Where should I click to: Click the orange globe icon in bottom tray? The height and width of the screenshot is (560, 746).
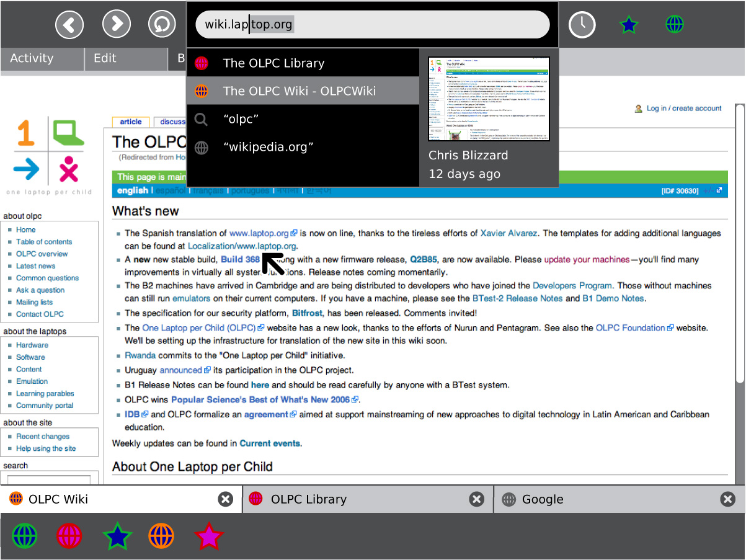pos(161,536)
